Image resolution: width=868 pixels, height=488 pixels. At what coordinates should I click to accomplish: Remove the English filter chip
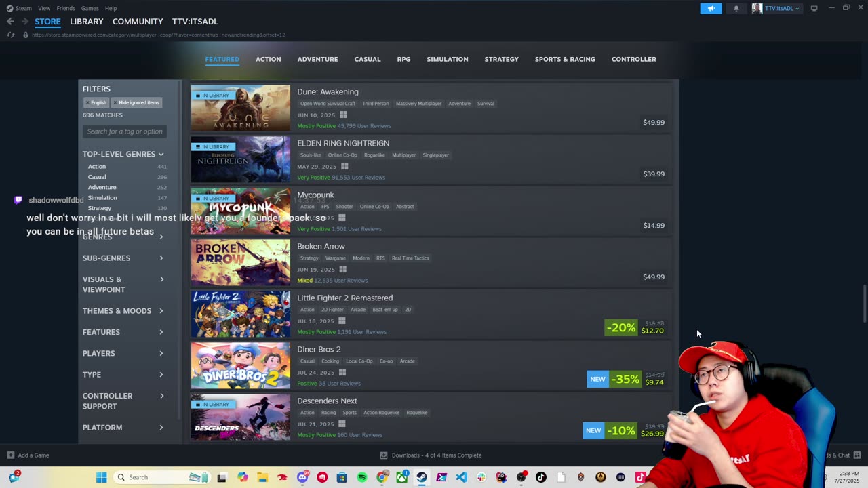(x=96, y=103)
